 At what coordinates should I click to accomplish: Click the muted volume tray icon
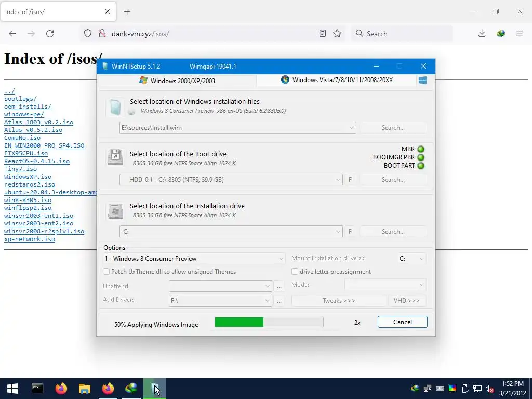point(489,389)
